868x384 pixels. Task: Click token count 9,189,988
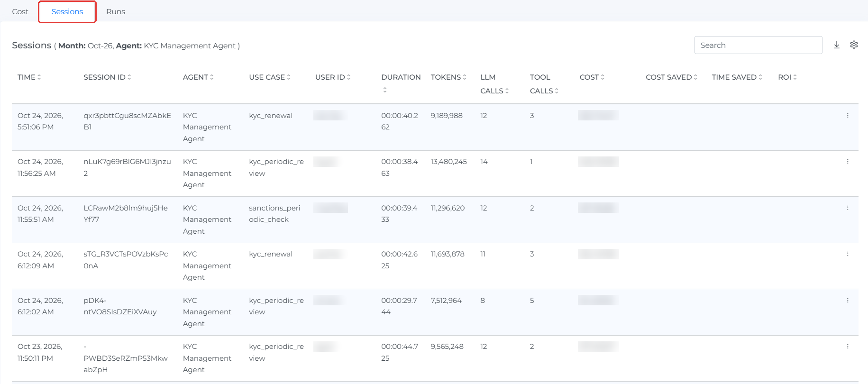click(447, 116)
